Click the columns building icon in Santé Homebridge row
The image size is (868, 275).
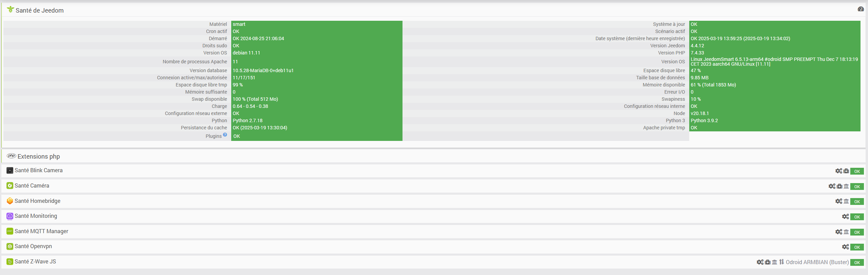[846, 201]
